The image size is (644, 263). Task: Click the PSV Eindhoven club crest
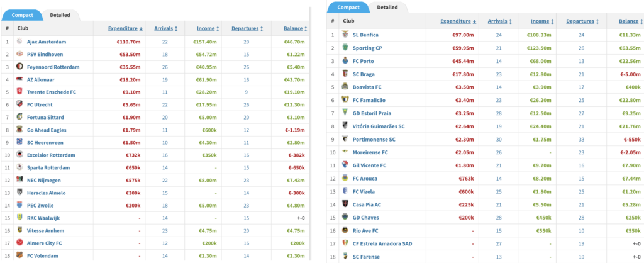click(19, 54)
